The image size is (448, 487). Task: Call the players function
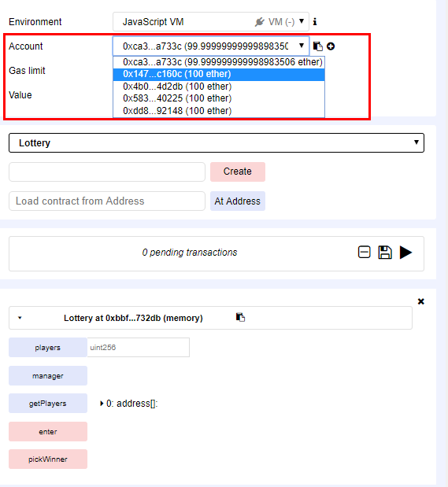(48, 348)
